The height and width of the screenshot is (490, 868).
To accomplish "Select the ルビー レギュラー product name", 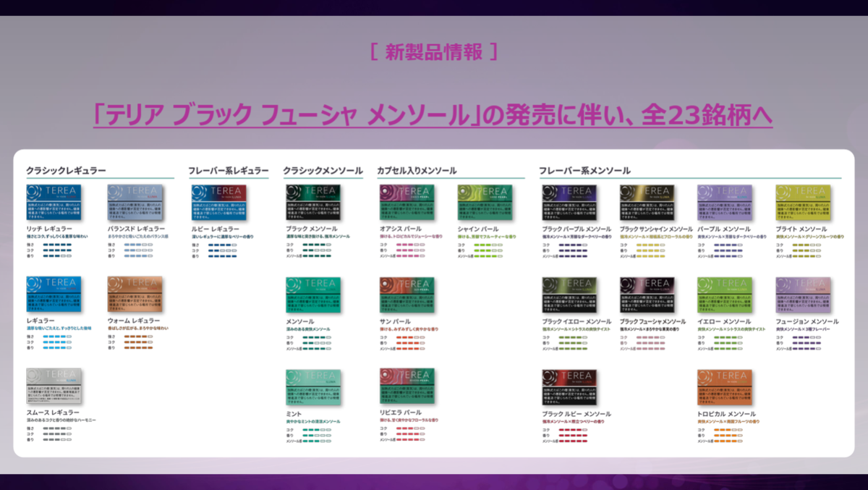I will 215,229.
